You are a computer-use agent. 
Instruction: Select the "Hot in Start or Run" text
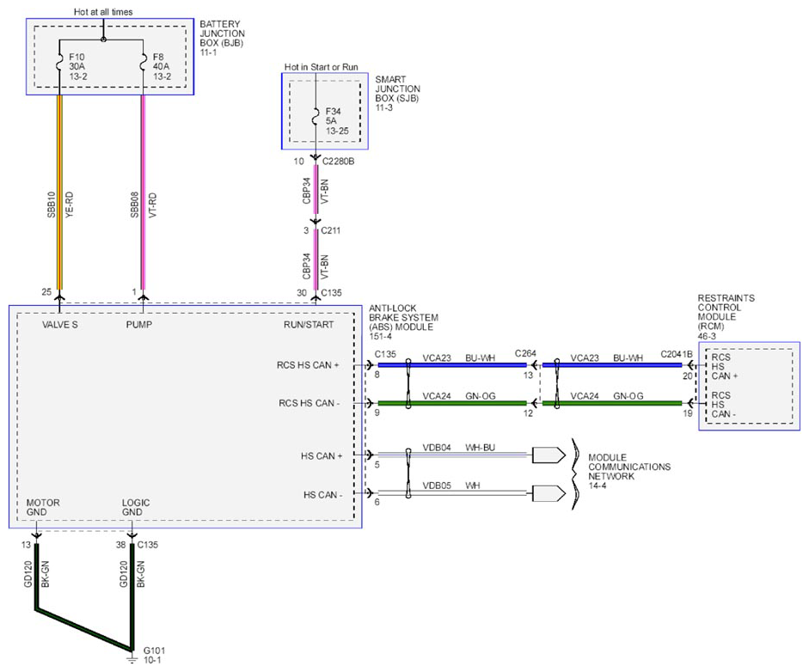coord(321,67)
